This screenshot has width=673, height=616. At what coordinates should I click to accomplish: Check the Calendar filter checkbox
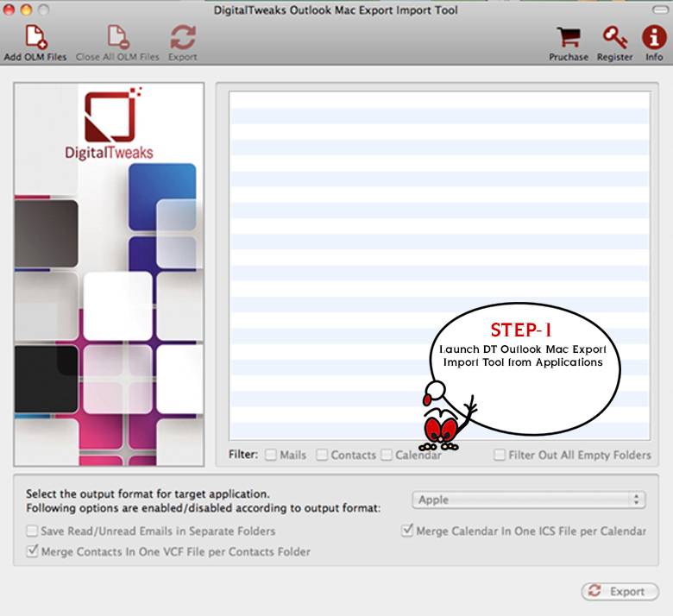[387, 455]
